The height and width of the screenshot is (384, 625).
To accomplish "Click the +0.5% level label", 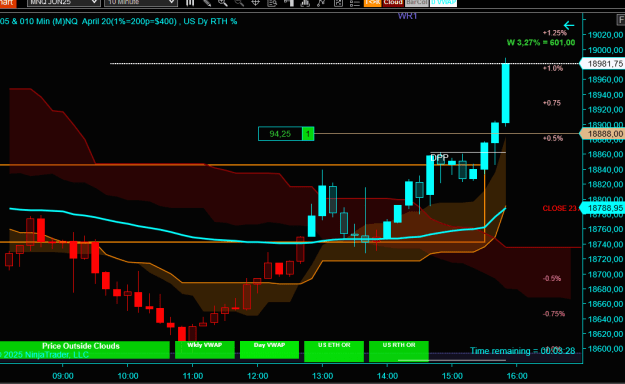I will click(x=553, y=138).
